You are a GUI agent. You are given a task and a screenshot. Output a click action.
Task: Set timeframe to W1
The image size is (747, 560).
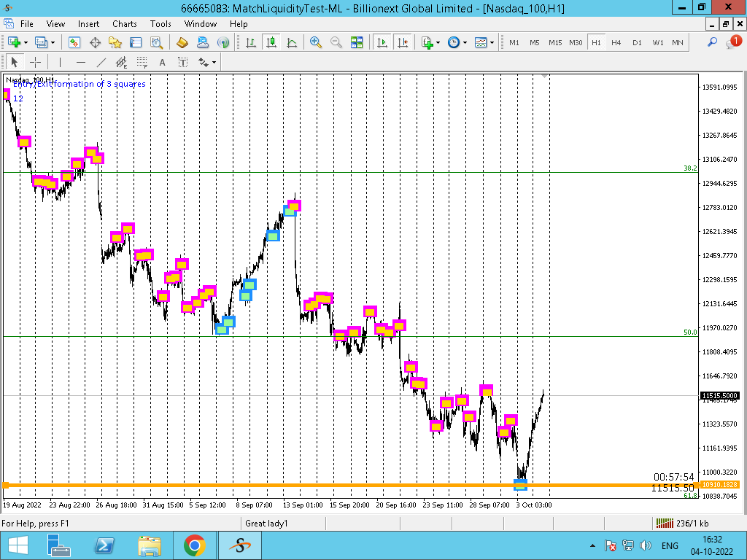(657, 42)
